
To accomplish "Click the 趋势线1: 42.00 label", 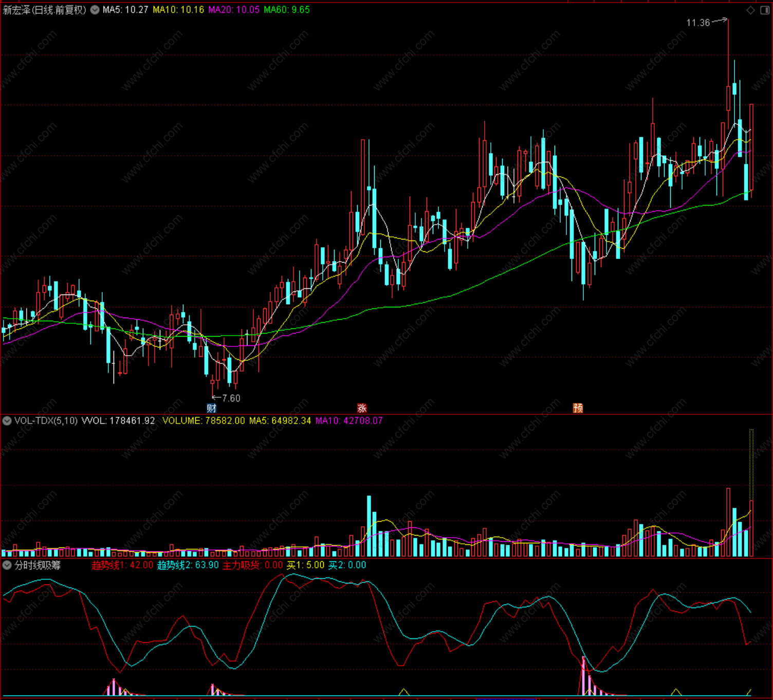I will 122,565.
